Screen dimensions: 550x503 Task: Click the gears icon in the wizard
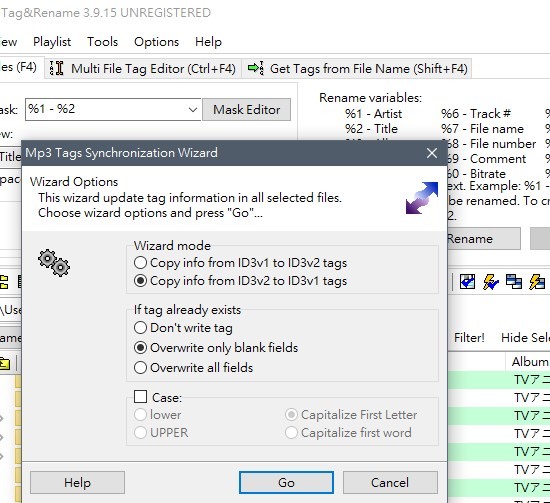(x=54, y=263)
